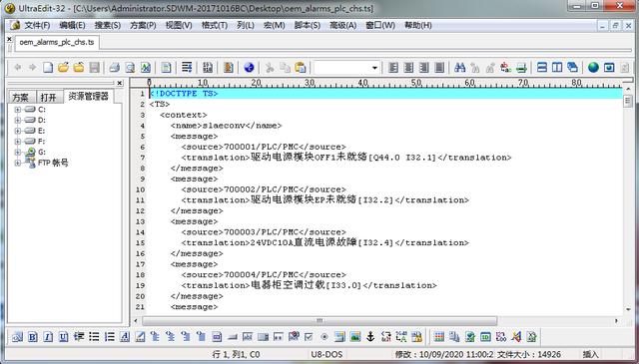Click the horizontal scrollbar thumb
The image size is (639, 364).
point(319,321)
